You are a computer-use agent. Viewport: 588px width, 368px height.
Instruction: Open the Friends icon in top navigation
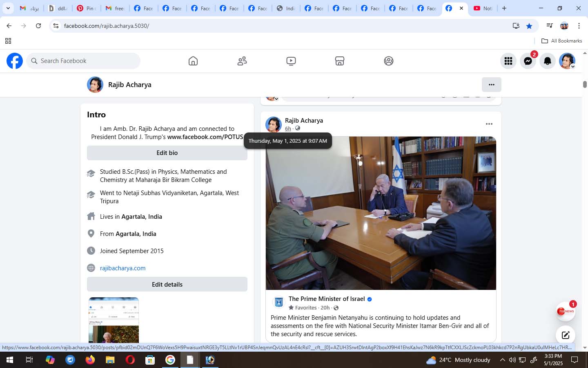coord(242,61)
